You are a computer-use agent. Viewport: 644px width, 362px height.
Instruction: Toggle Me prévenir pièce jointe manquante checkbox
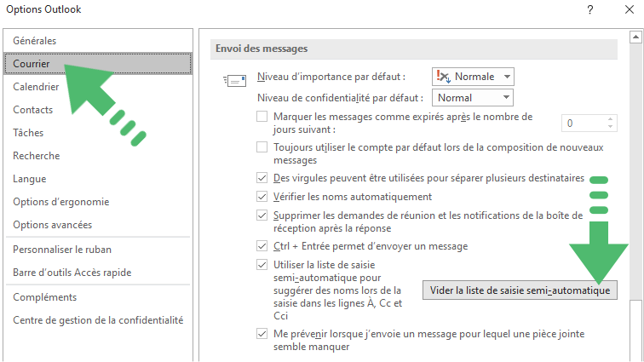(x=262, y=334)
